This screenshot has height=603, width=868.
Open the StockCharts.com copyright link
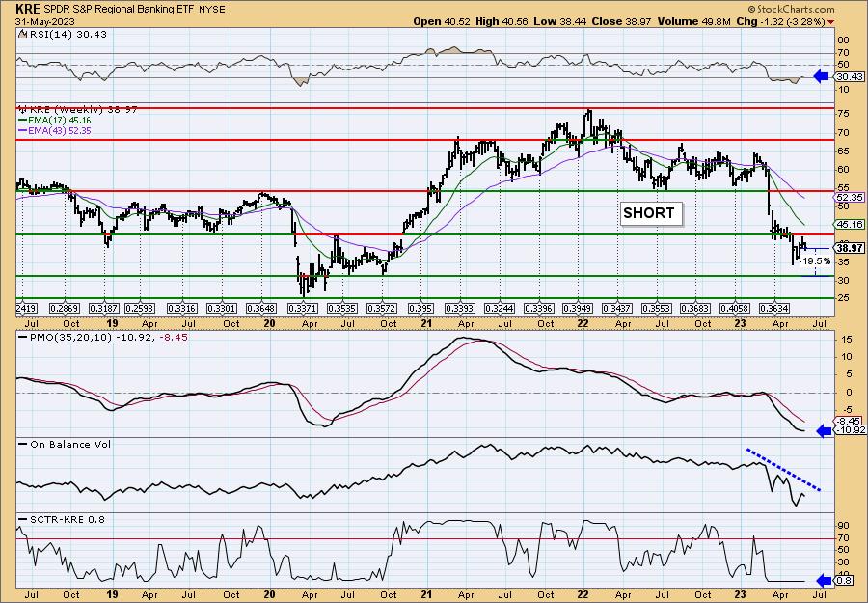click(790, 9)
